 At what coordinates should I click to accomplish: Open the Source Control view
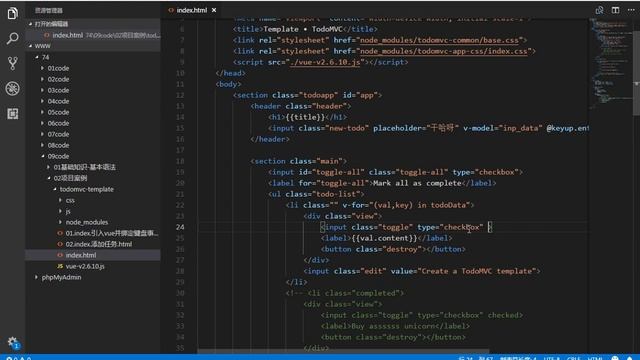(x=12, y=63)
